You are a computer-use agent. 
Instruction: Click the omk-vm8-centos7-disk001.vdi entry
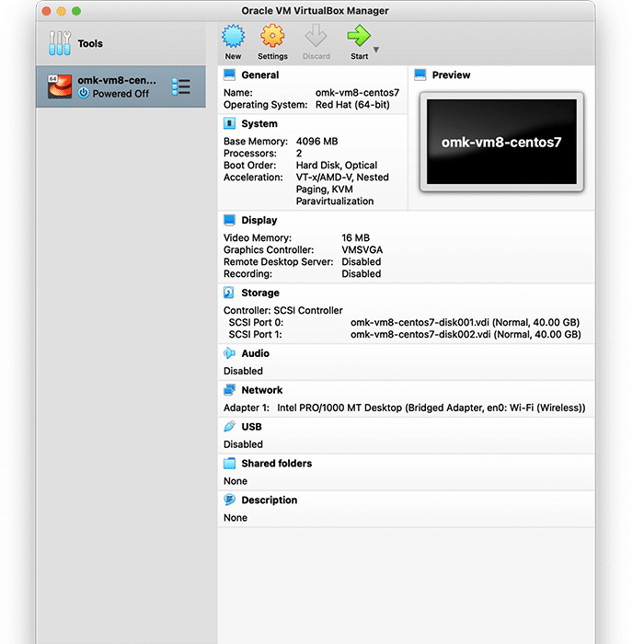point(465,322)
